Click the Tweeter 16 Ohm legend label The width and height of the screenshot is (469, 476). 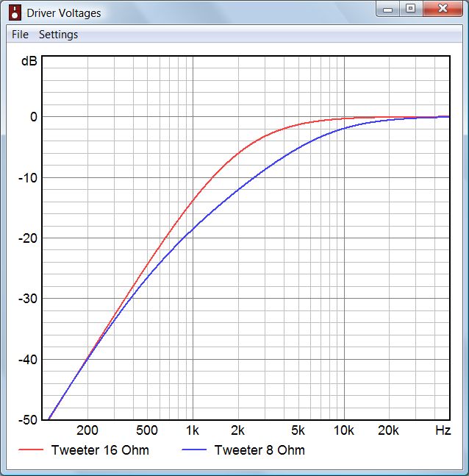100,450
